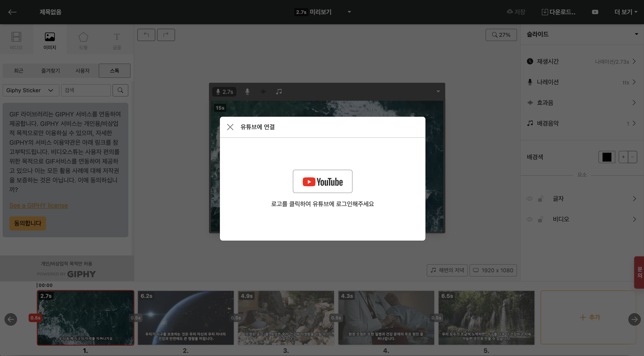Click the 0.5s transition between slides 2 and 3
The width and height of the screenshot is (644, 356).
point(236,318)
